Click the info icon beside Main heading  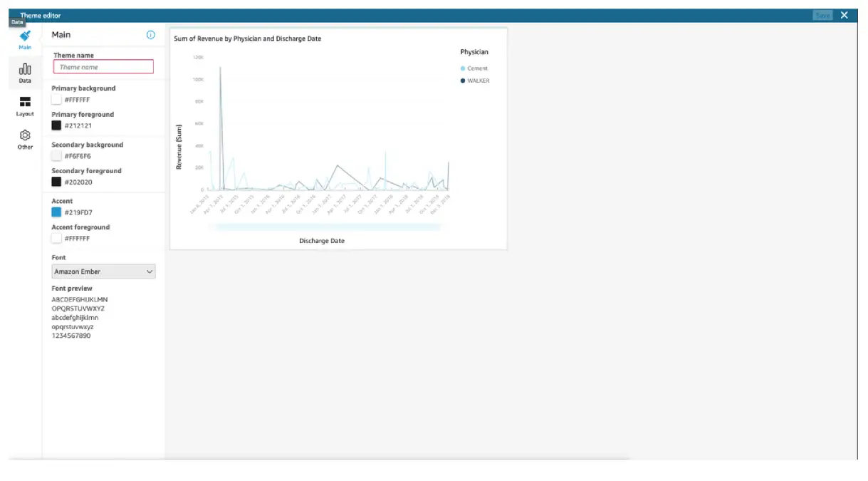[x=150, y=34]
